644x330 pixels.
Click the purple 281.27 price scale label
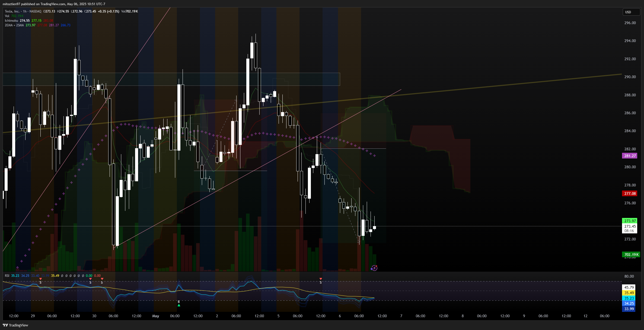click(630, 156)
